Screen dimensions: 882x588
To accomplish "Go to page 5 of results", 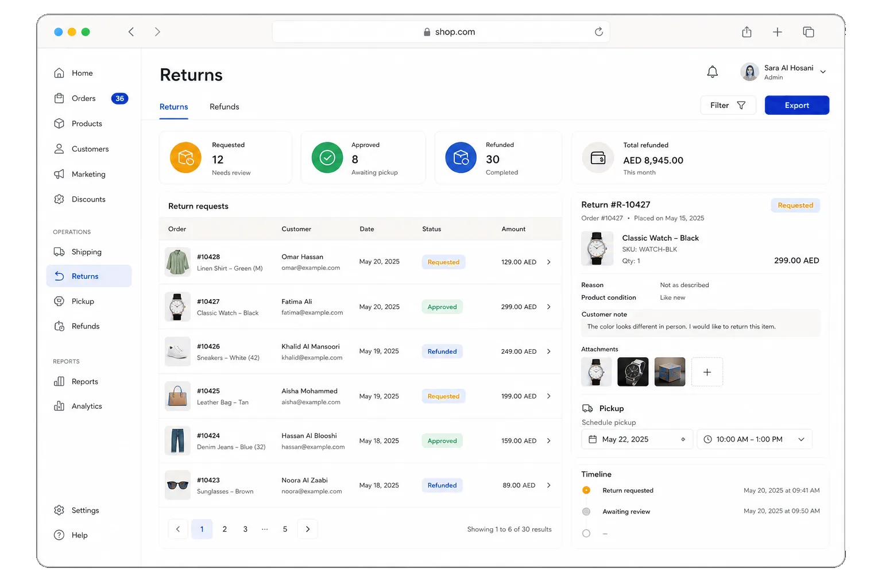I will coord(285,529).
